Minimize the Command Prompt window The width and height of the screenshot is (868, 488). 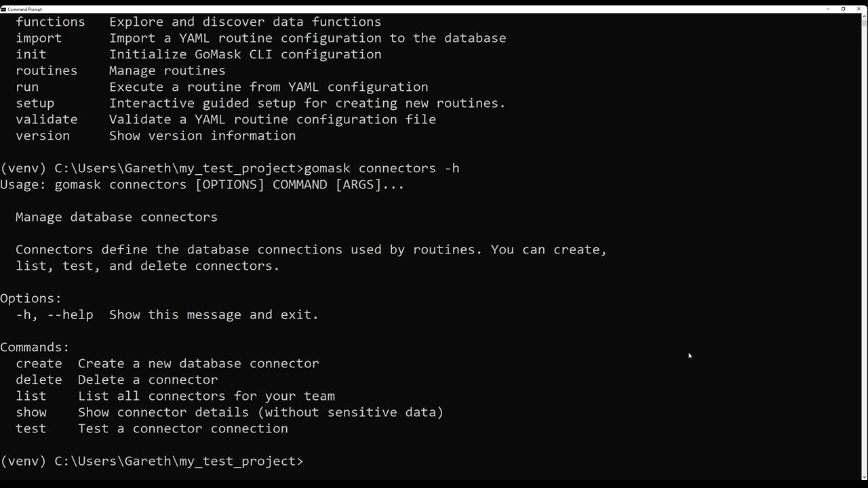[828, 9]
